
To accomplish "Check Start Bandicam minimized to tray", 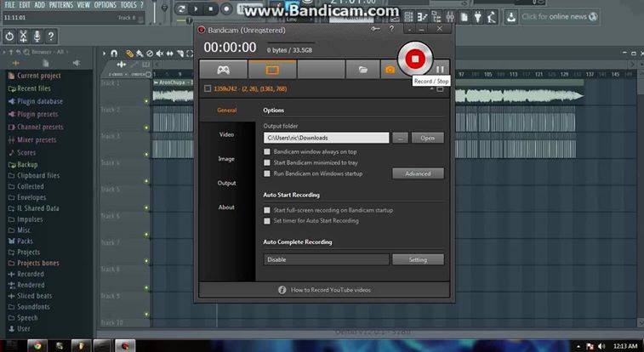I will point(267,162).
